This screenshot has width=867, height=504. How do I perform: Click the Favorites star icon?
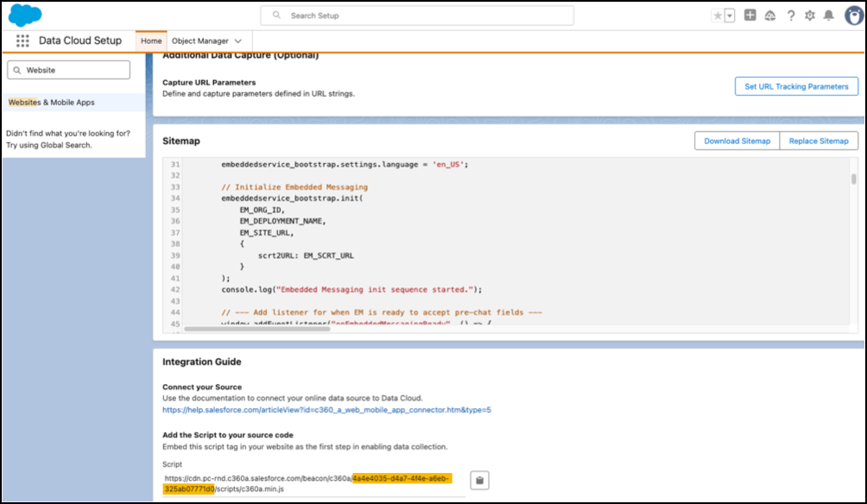click(718, 16)
